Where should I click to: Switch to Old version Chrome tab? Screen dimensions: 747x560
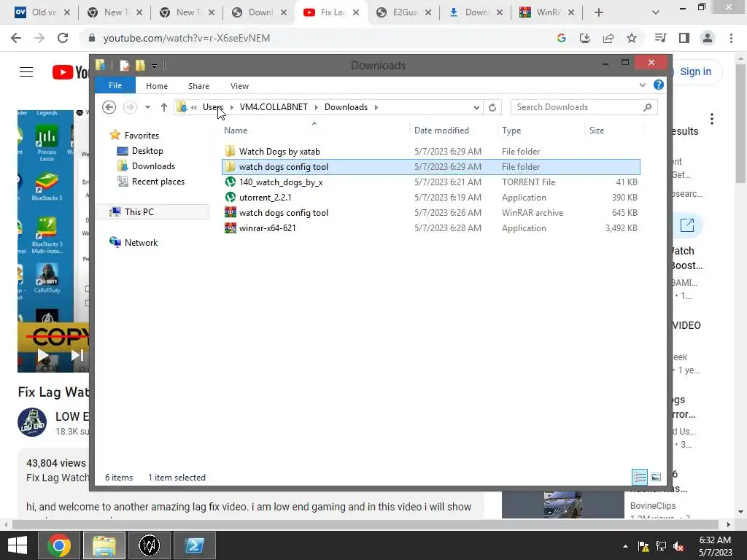[x=41, y=12]
